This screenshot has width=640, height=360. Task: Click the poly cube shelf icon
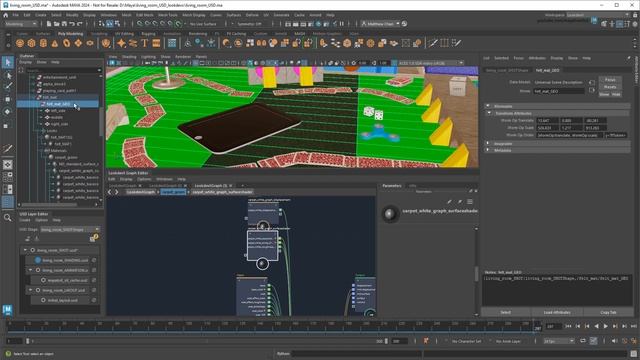(31, 43)
